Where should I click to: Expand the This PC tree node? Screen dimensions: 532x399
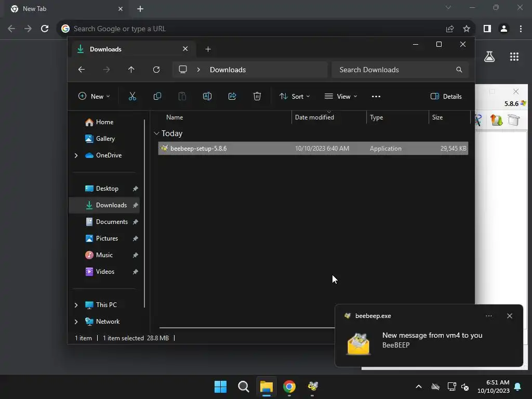[x=76, y=305]
